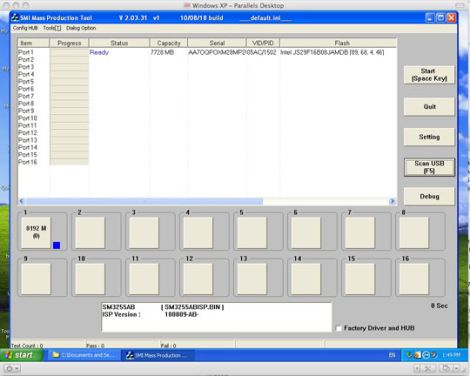This screenshot has height=376, width=470.
Task: Enable Factory Driver and HUB checkbox
Action: coord(339,328)
